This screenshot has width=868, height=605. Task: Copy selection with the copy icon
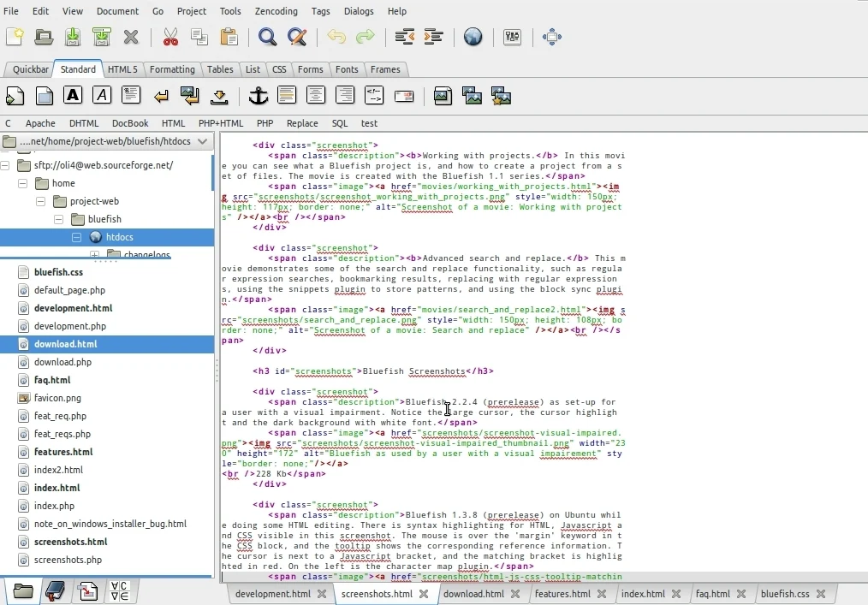pyautogui.click(x=199, y=37)
